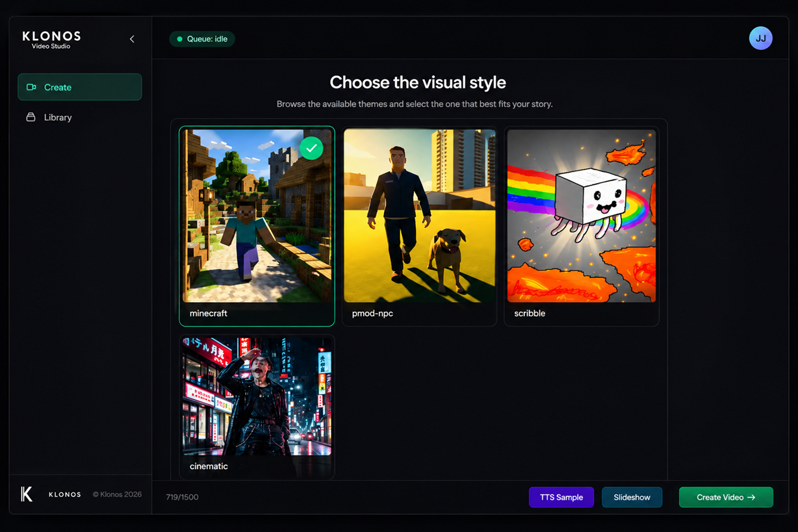Select the cinematic style thumbnail
Screen dimensions: 798x532
coord(257,396)
